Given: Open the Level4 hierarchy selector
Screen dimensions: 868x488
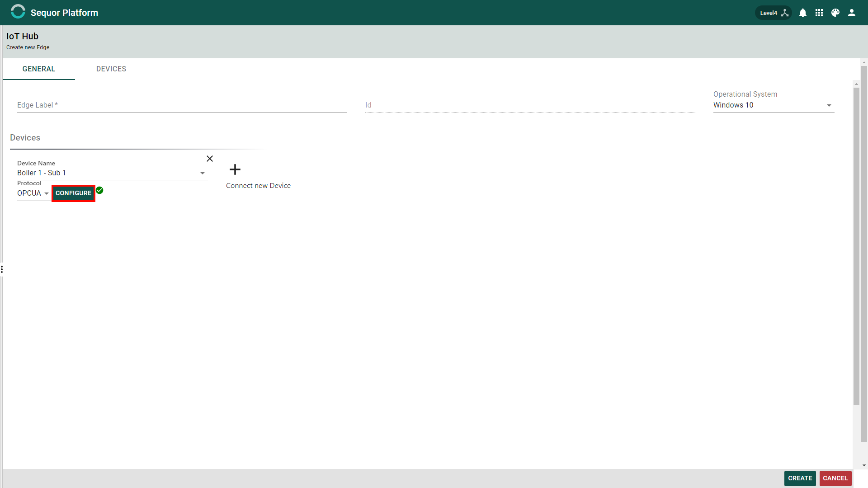Looking at the screenshot, I should [774, 13].
